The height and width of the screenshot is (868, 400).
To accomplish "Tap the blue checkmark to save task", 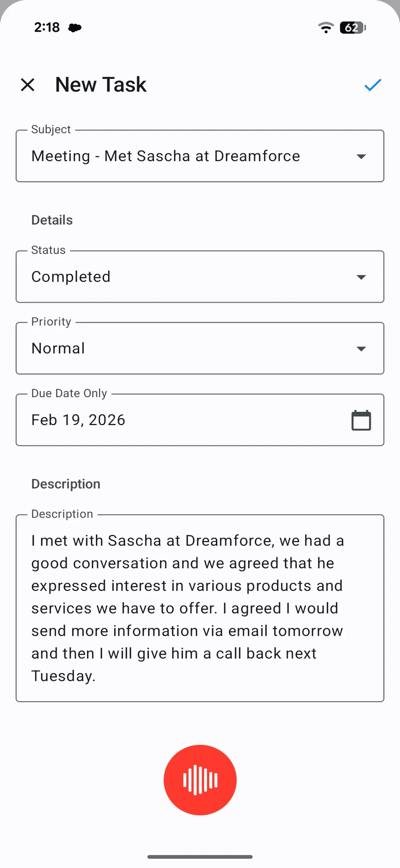I will pos(372,85).
